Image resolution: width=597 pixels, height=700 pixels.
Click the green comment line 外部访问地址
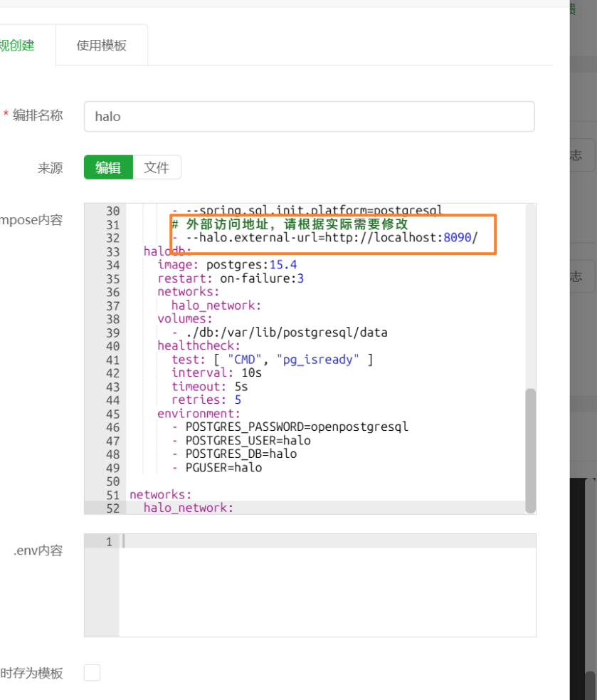(290, 224)
